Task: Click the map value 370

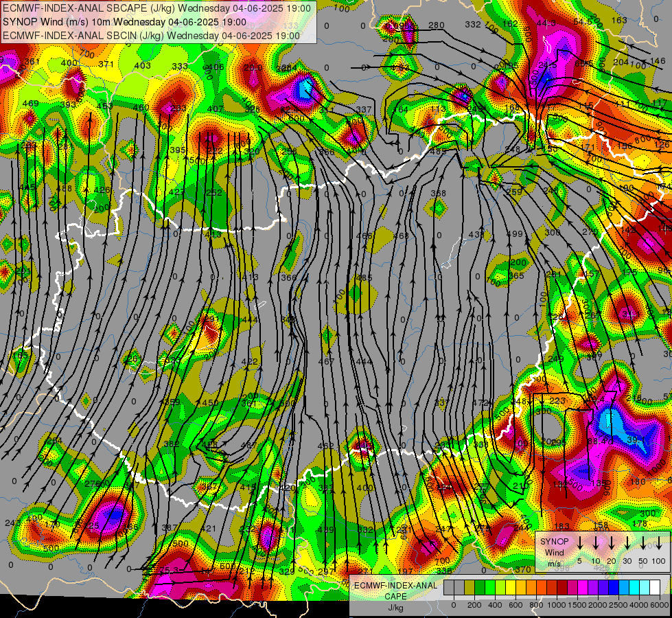Action: pos(523,569)
